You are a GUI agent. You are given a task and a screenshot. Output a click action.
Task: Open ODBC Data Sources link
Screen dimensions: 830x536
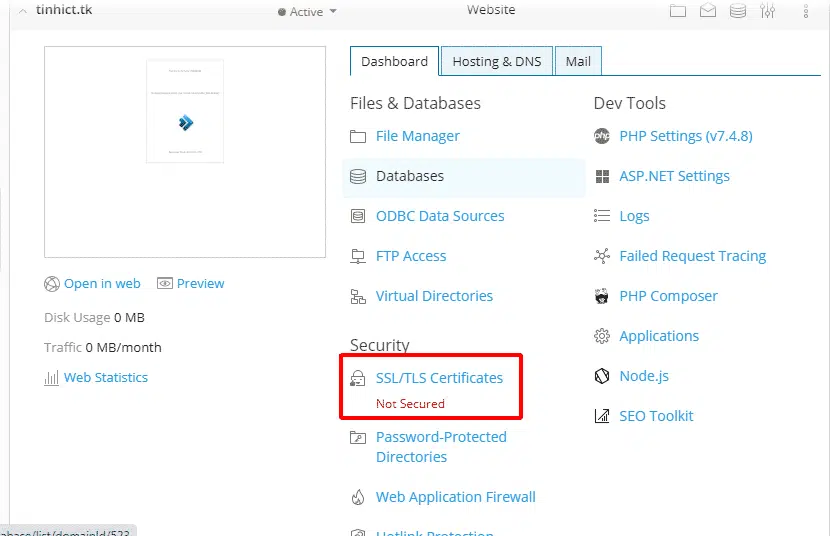(440, 216)
